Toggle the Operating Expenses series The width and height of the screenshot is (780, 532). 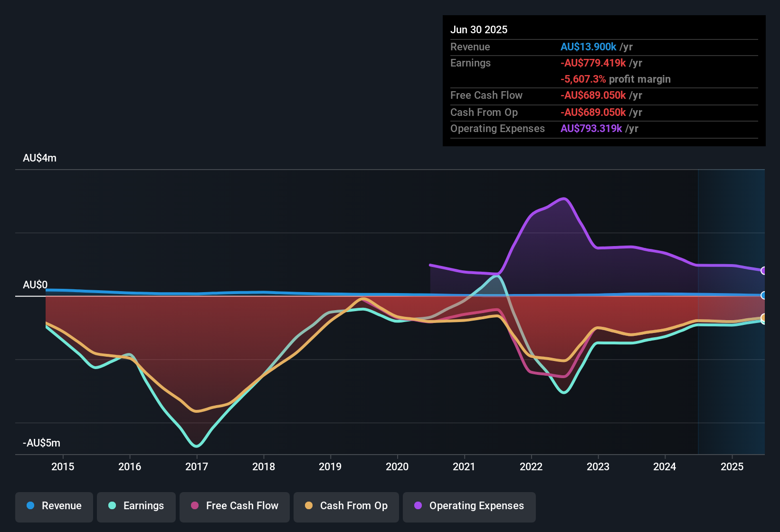click(469, 506)
